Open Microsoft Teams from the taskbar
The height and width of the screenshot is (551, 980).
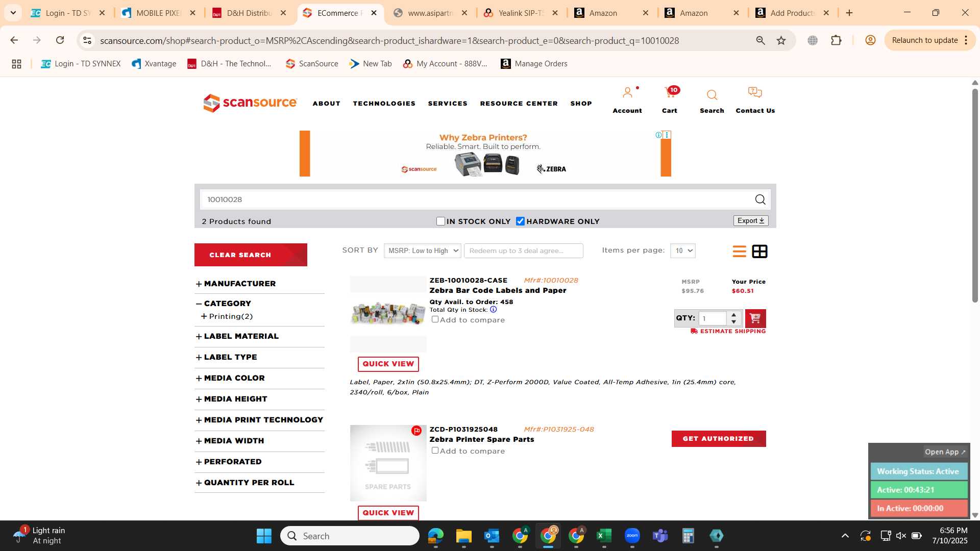[x=660, y=536]
